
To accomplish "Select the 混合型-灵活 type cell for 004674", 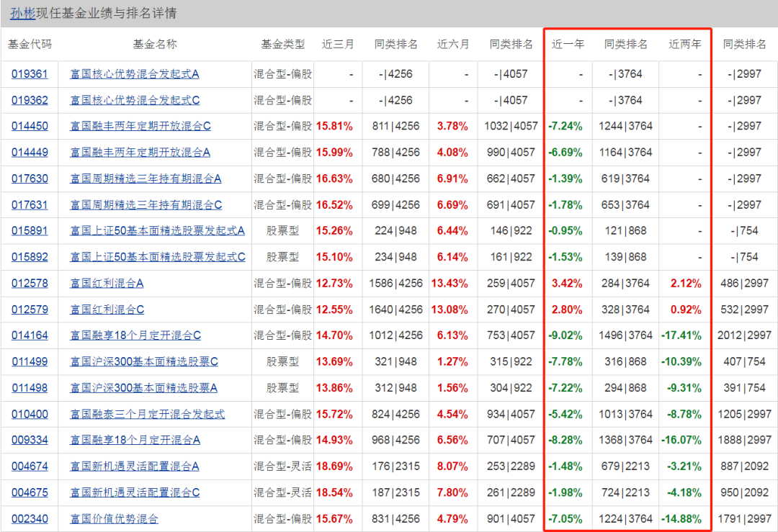I will click(283, 466).
